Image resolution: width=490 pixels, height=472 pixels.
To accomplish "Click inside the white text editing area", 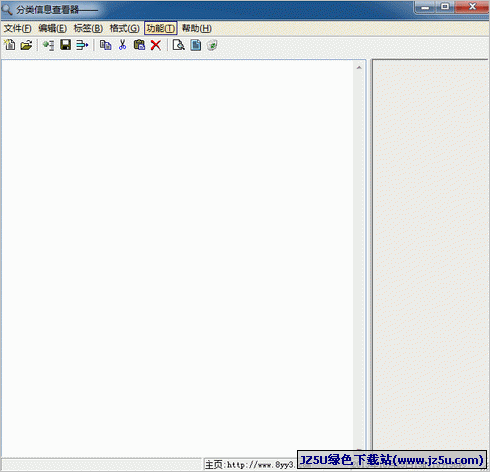I will click(178, 257).
